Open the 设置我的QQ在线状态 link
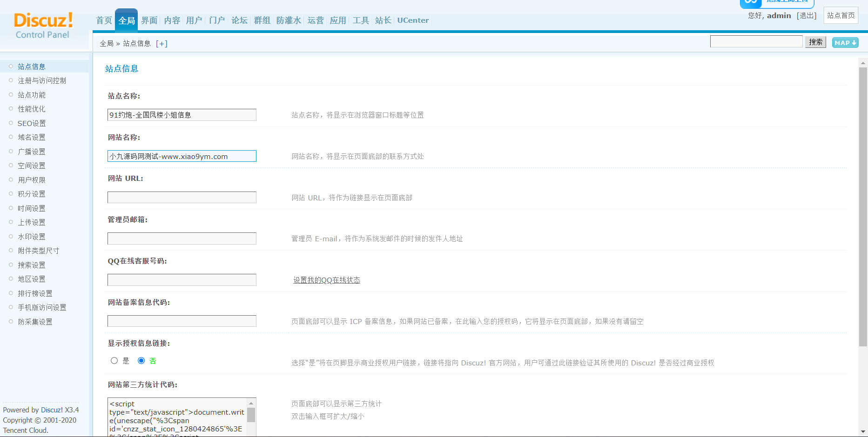This screenshot has height=437, width=868. pos(327,280)
